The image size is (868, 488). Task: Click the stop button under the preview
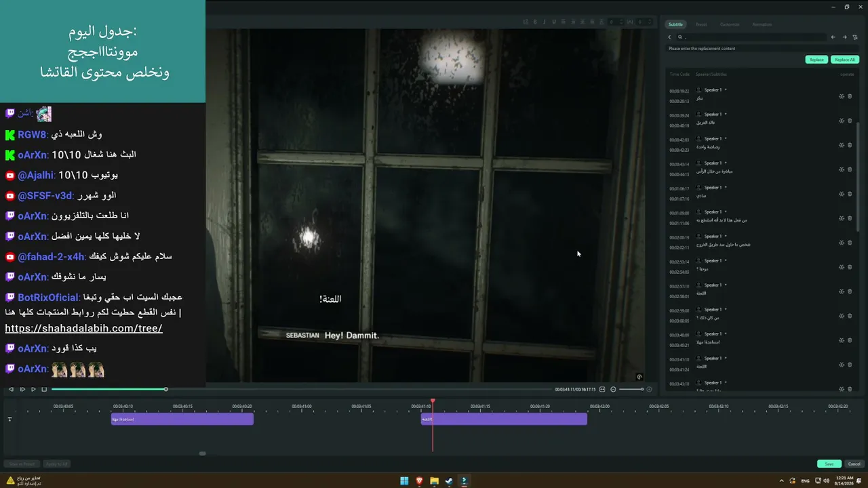pos(44,389)
